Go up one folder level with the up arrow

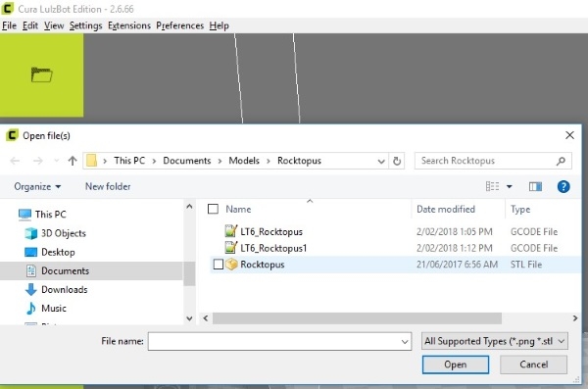click(73, 161)
